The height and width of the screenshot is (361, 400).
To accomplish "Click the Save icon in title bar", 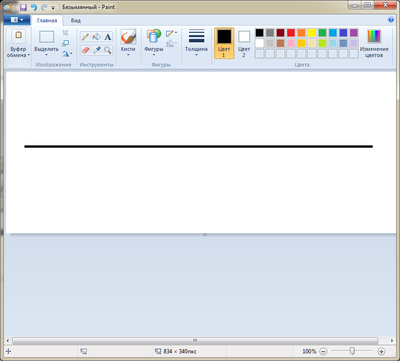I will (x=23, y=7).
